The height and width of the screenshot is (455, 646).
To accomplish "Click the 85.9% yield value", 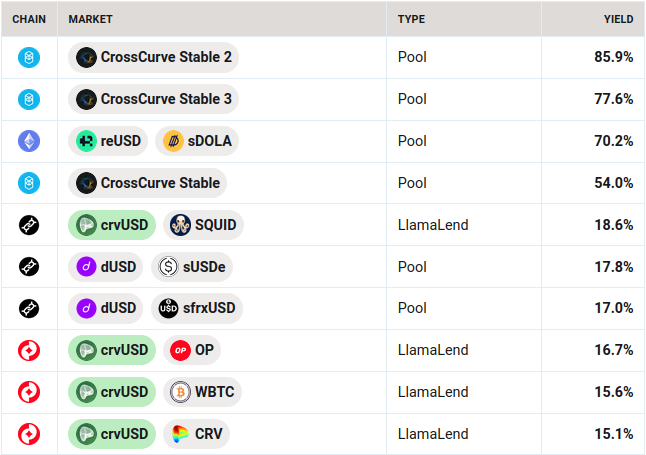I will (x=613, y=57).
